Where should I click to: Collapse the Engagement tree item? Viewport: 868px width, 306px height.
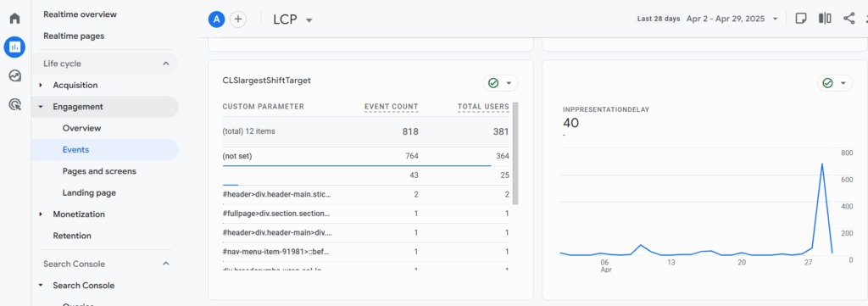(x=41, y=107)
